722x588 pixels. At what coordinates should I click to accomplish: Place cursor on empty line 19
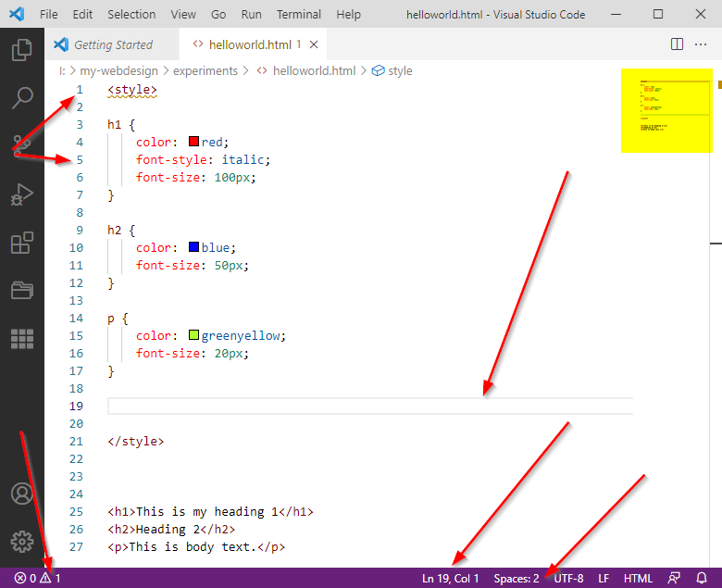pos(370,407)
